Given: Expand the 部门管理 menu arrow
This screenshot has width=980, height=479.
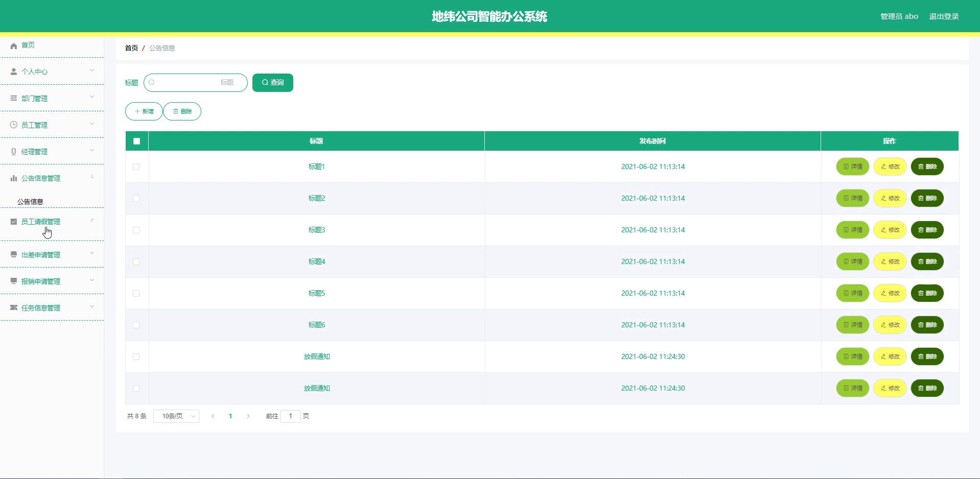Looking at the screenshot, I should click(x=92, y=97).
